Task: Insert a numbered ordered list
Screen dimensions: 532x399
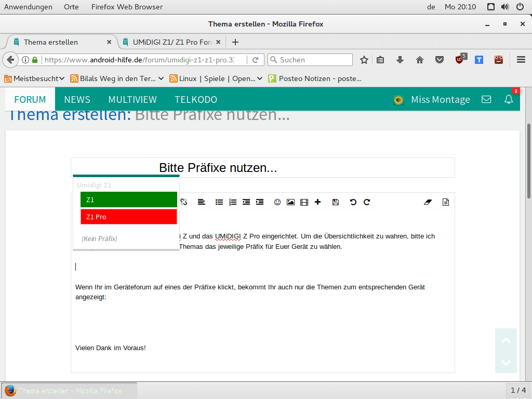Action: [233, 202]
